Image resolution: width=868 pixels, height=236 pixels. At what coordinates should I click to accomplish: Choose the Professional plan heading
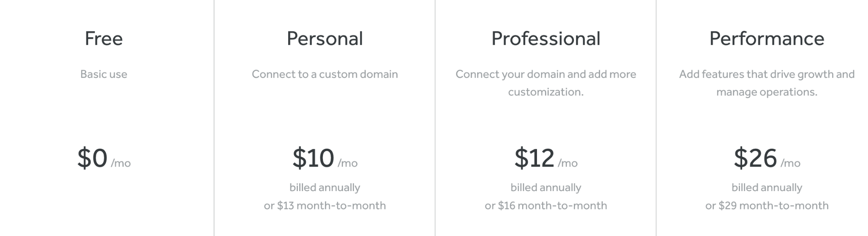tap(546, 39)
